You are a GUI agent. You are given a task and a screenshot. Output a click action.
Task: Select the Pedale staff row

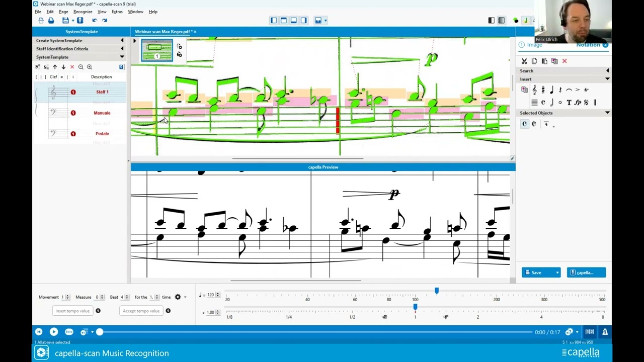click(80, 134)
